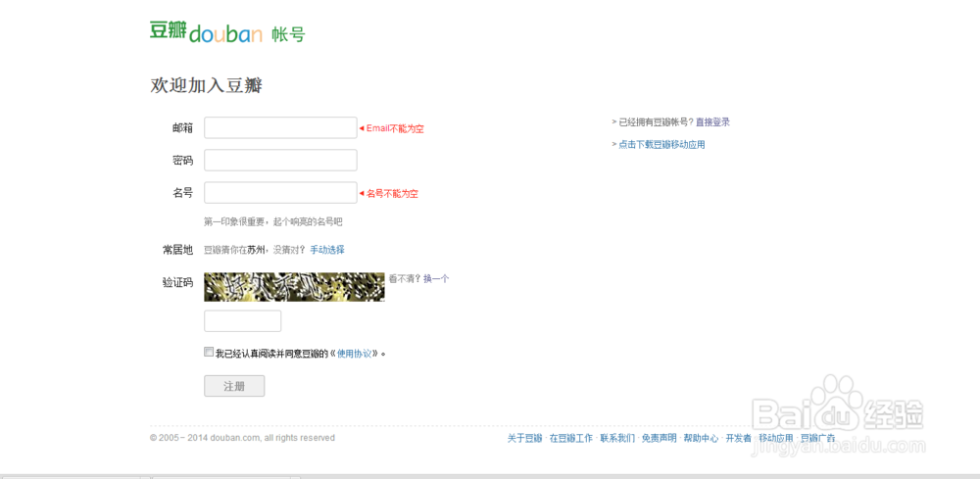
Task: Click the captcha image to refresh it
Action: coord(294,287)
